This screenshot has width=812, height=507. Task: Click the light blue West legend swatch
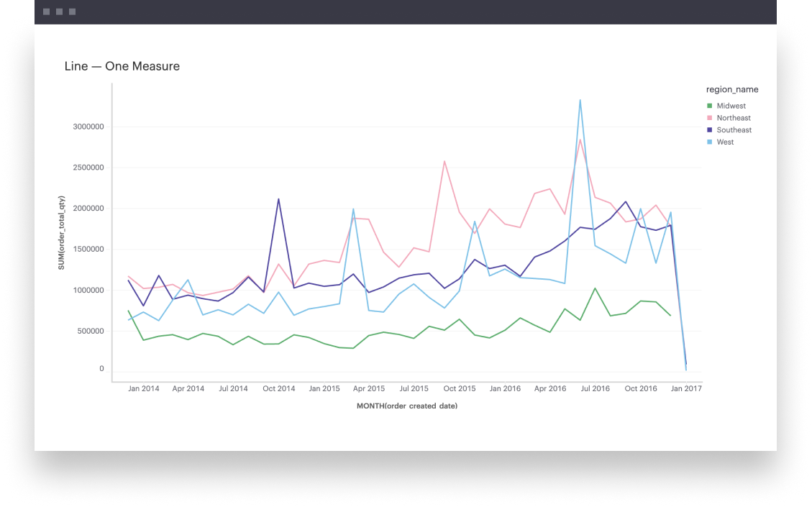[709, 142]
